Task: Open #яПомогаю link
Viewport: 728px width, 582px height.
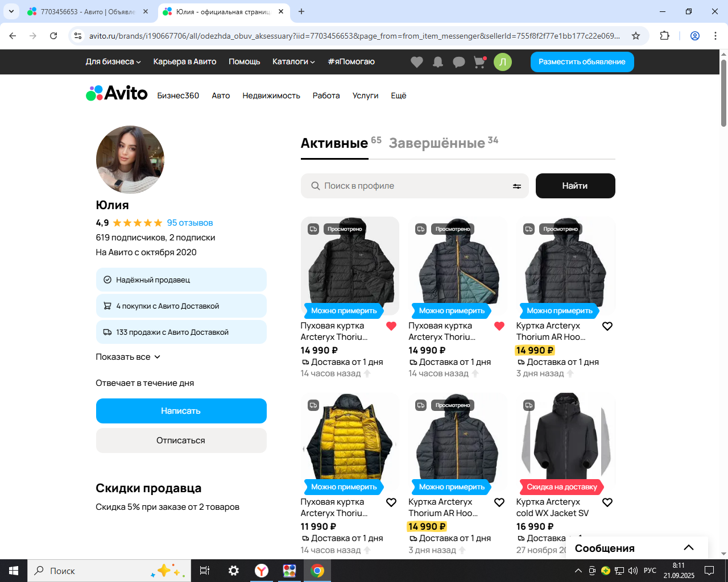Action: click(351, 62)
